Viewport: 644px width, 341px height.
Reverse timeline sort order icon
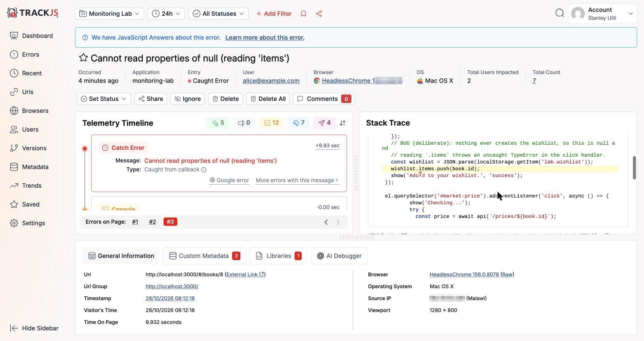(342, 123)
